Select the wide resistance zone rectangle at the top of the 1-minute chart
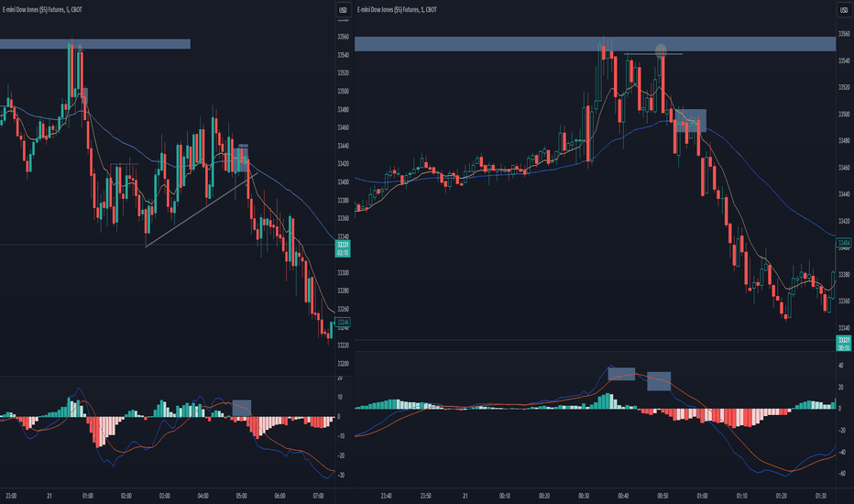This screenshot has width=854, height=504. coord(595,44)
